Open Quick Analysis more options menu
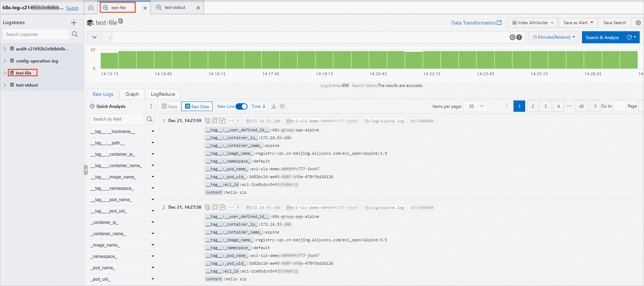Viewport: 644px width, 286px height. [x=151, y=106]
